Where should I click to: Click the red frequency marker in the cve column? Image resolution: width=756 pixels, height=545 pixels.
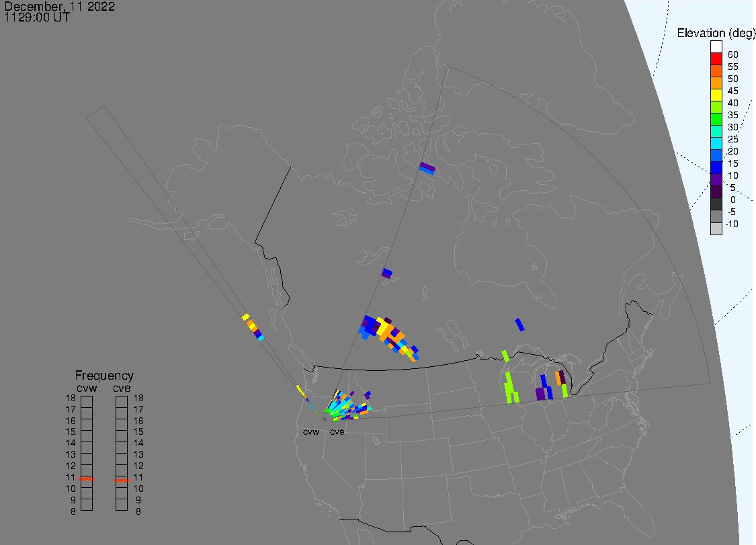122,480
